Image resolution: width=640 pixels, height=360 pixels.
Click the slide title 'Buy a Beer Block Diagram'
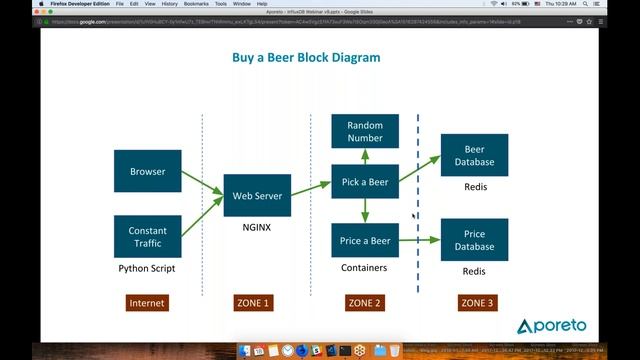click(x=306, y=58)
